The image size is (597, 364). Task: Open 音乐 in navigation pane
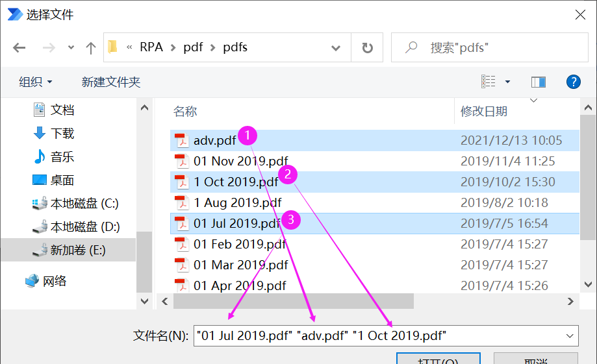tap(62, 157)
